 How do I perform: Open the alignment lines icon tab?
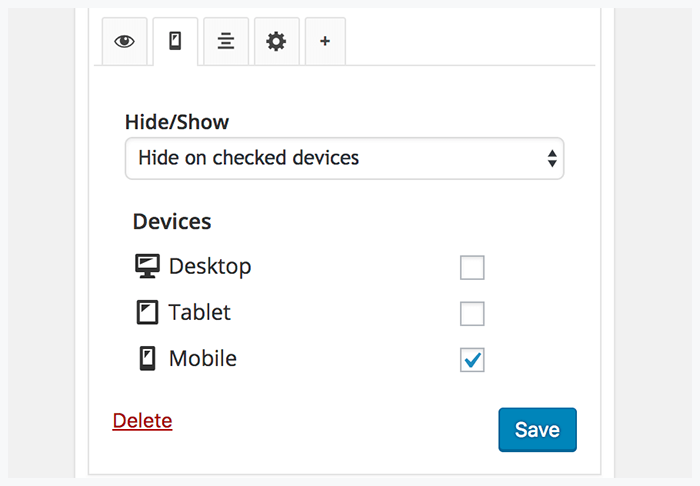pyautogui.click(x=226, y=42)
